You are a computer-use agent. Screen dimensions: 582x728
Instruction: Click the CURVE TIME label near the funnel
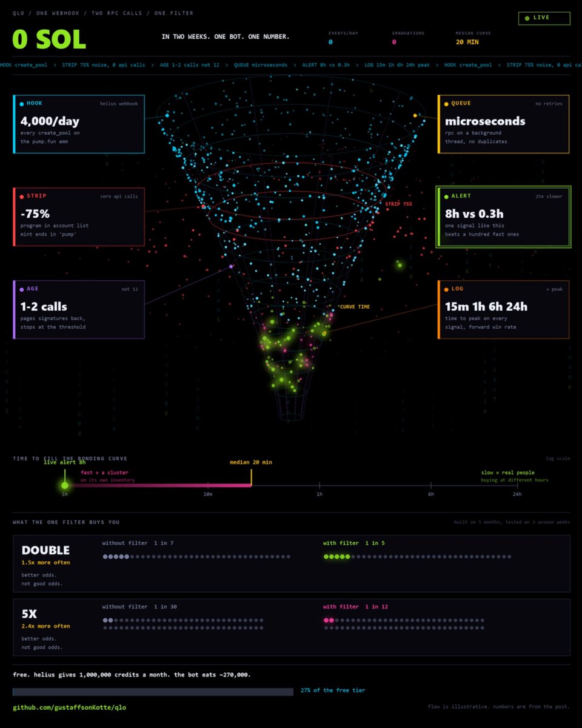(x=355, y=307)
